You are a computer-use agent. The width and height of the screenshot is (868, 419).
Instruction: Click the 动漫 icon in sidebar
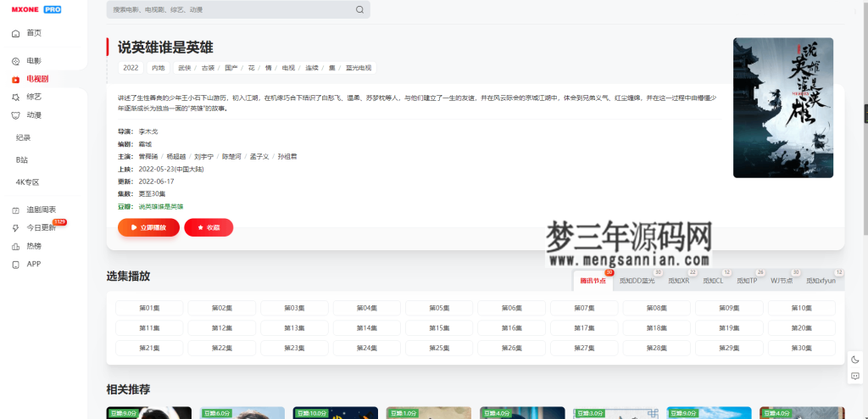click(15, 115)
